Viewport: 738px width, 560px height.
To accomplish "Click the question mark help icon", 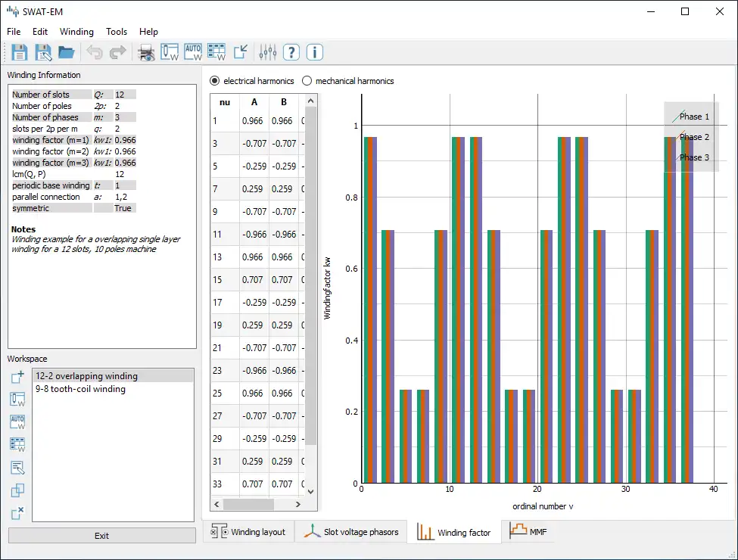I will pos(291,52).
